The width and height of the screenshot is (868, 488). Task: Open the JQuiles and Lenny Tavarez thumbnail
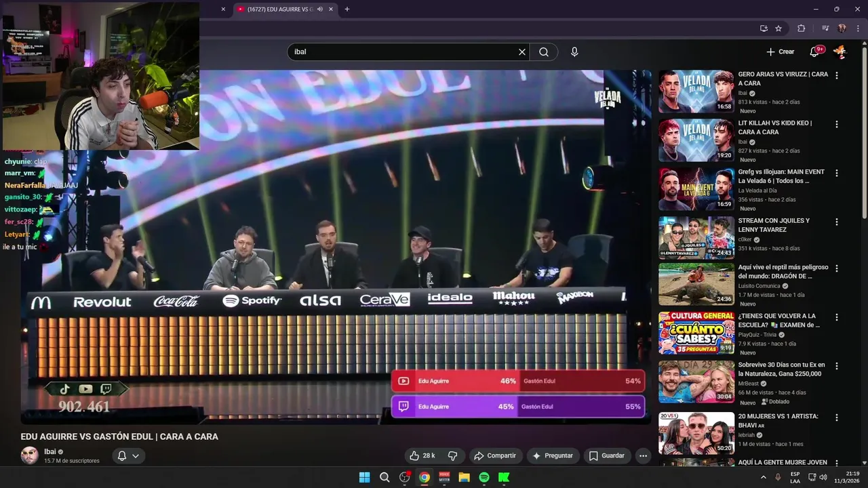pyautogui.click(x=696, y=238)
